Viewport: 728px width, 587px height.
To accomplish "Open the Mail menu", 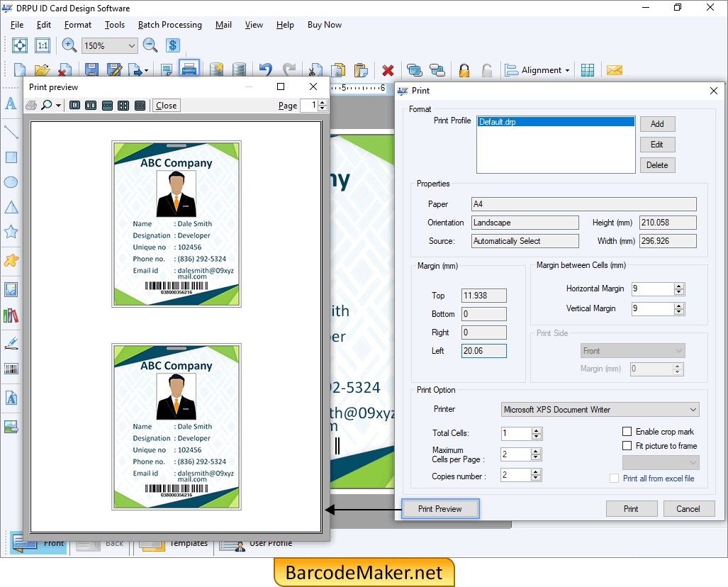I will click(223, 25).
